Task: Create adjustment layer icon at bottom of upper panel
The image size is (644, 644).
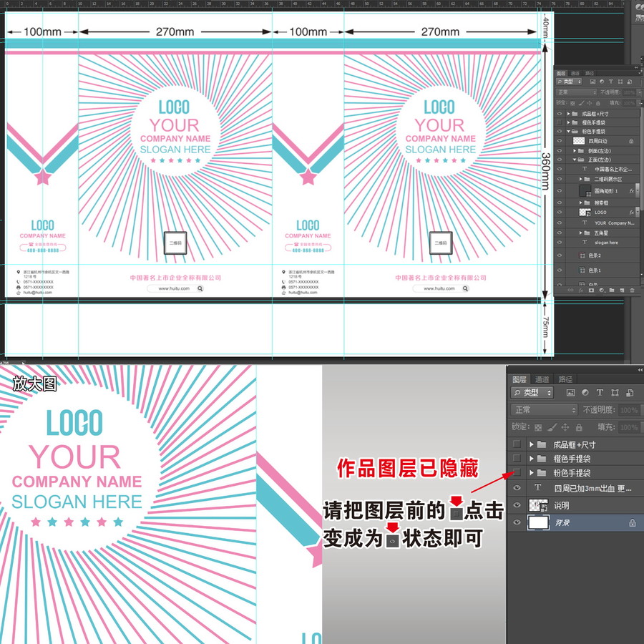Action: pyautogui.click(x=602, y=290)
